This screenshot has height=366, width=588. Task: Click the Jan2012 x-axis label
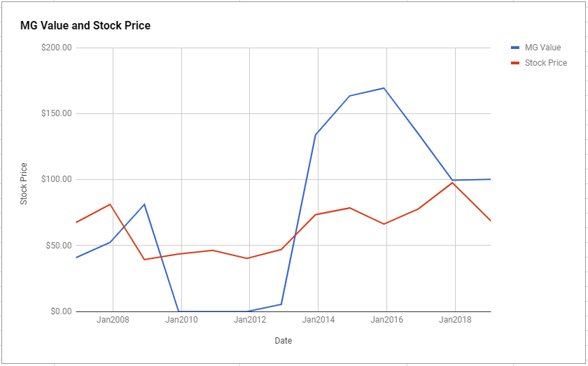(x=250, y=320)
